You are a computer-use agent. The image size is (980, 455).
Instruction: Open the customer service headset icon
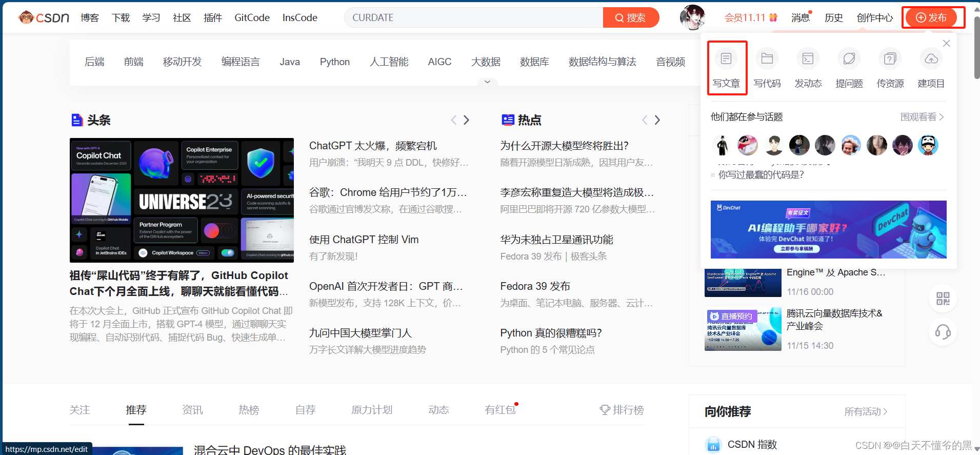(x=943, y=332)
